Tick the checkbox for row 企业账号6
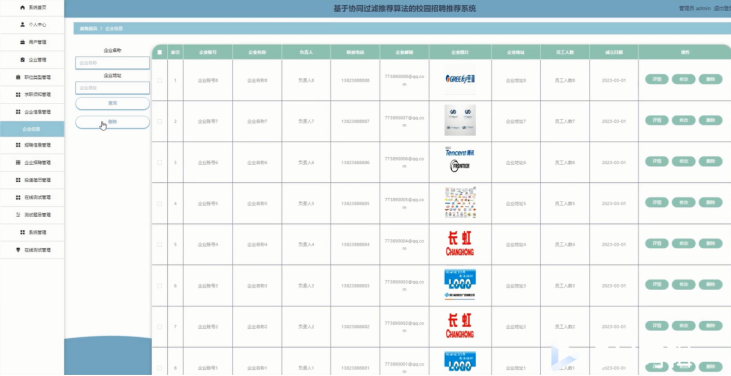This screenshot has width=731, height=376. 160,162
